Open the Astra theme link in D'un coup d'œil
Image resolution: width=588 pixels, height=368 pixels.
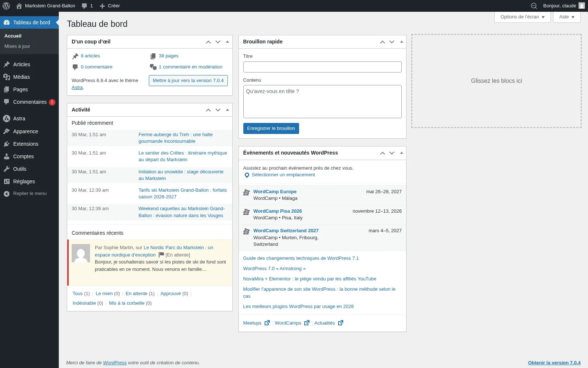point(77,88)
